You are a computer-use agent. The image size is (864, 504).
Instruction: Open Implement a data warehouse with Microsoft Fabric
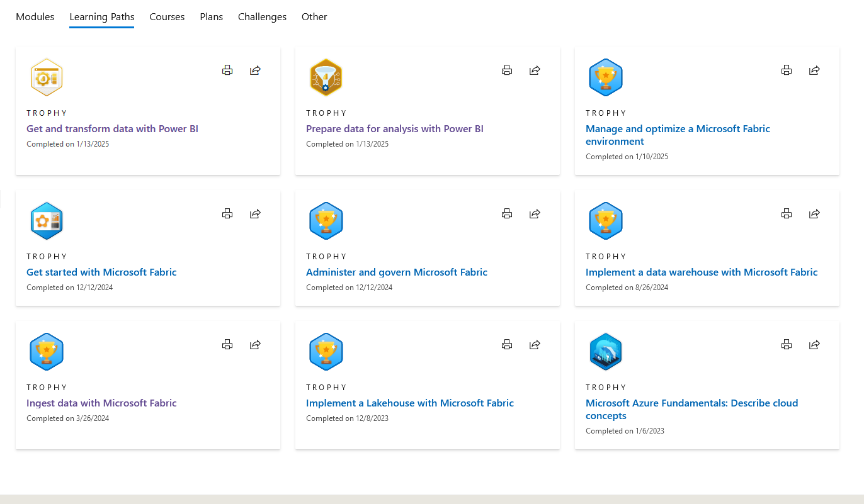(x=702, y=272)
